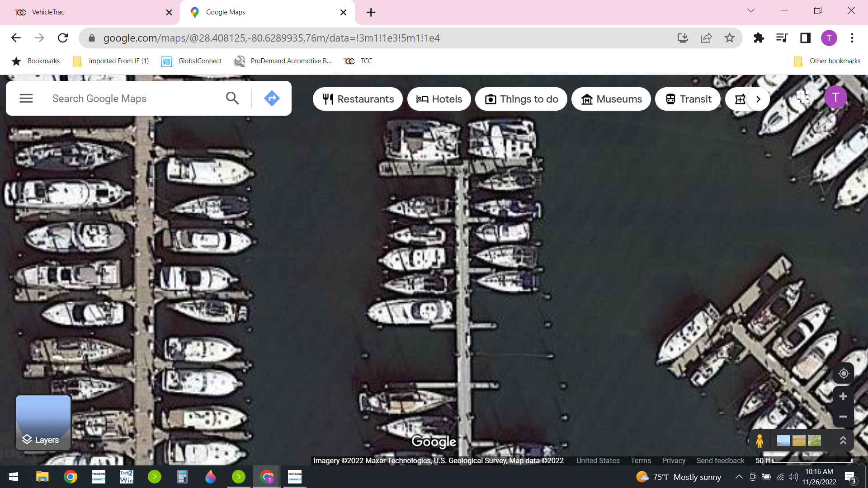This screenshot has width=868, height=488.
Task: Open the ProDemand Automotive bookmark
Action: tap(283, 61)
